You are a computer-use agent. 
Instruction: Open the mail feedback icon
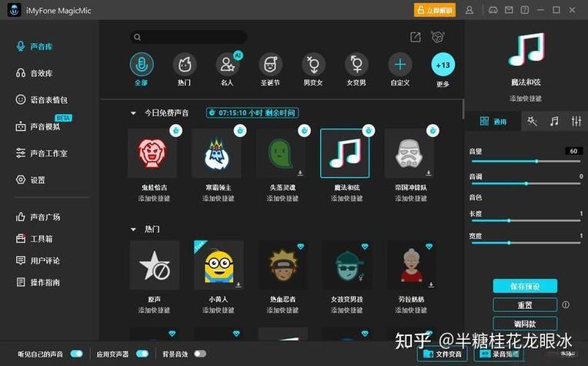click(x=509, y=10)
